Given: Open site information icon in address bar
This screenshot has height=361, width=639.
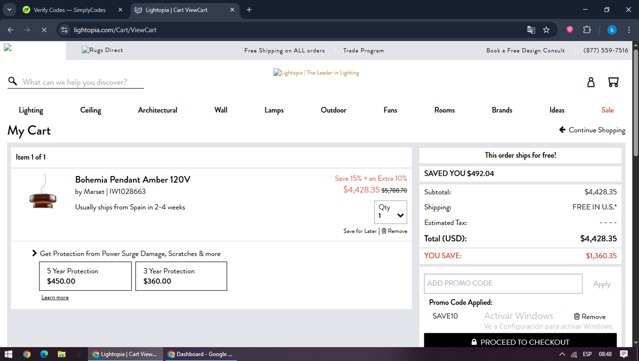Looking at the screenshot, I should [64, 30].
